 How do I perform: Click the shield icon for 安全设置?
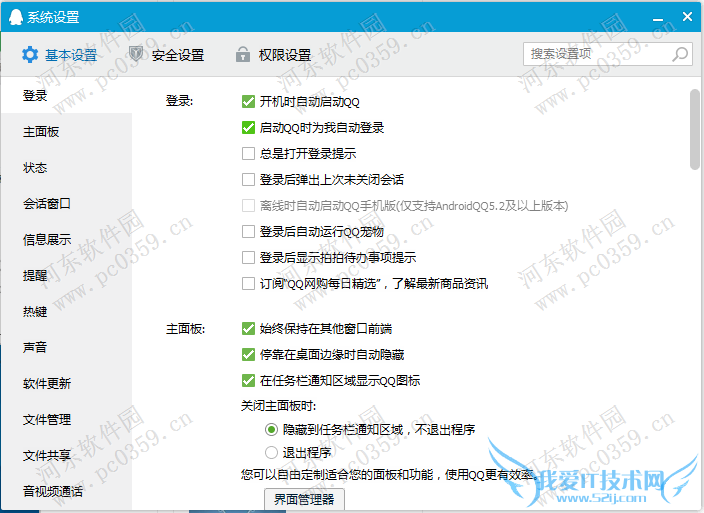(x=136, y=54)
